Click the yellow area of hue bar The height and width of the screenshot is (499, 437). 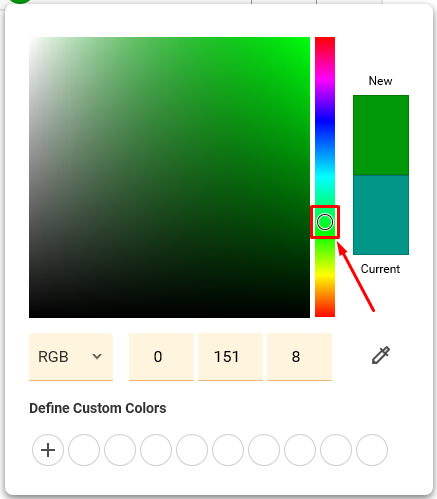pyautogui.click(x=325, y=275)
